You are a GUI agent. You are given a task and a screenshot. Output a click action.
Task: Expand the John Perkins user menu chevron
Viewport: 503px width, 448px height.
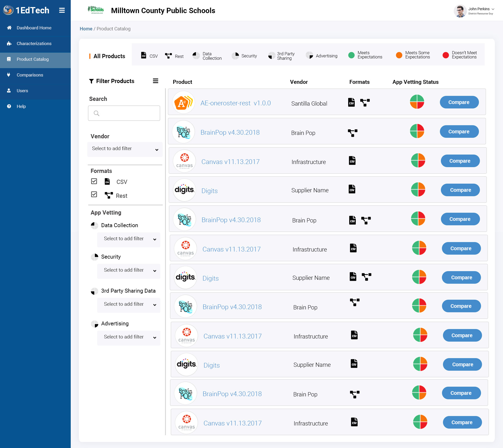click(x=493, y=9)
